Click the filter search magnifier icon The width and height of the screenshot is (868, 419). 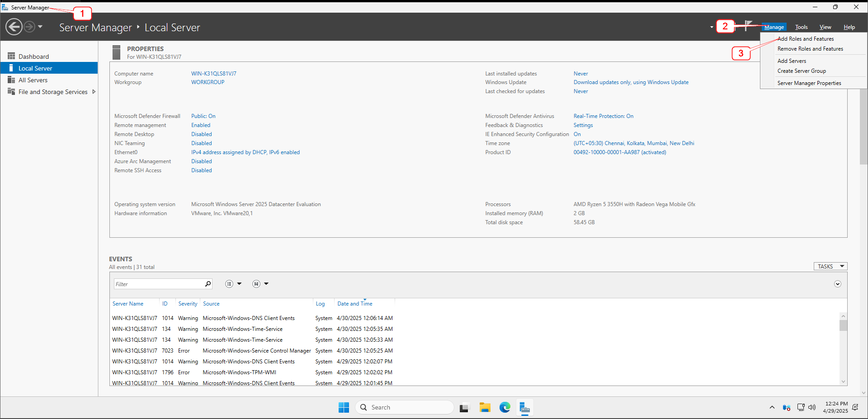point(208,284)
